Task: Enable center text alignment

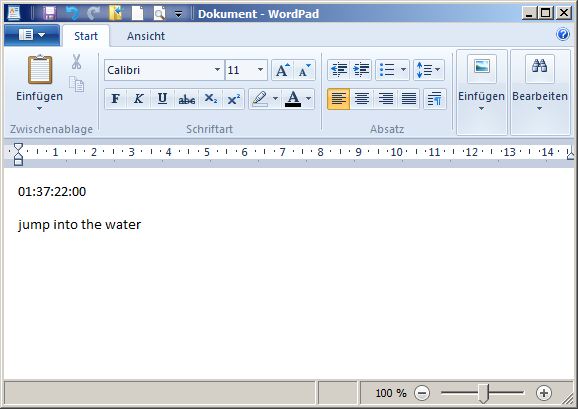Action: (362, 99)
